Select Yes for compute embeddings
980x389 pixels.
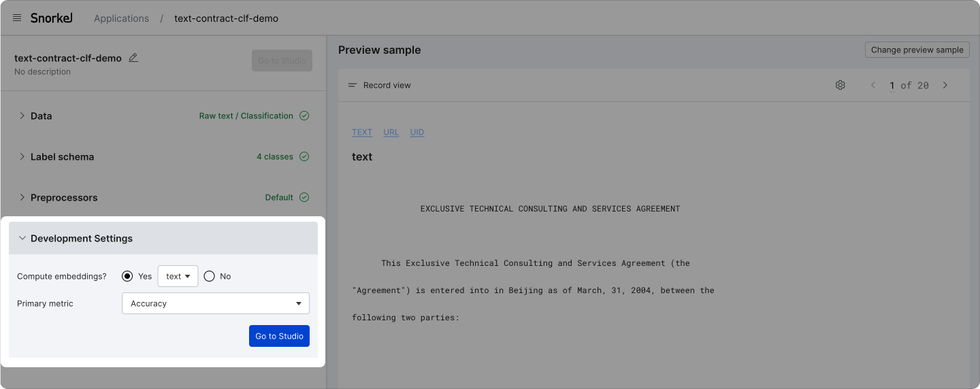point(127,276)
